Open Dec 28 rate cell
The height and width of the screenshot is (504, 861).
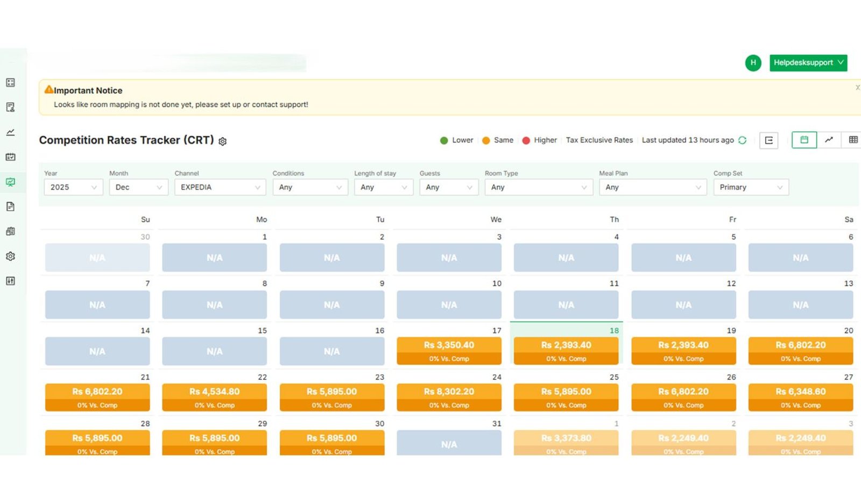pyautogui.click(x=97, y=443)
